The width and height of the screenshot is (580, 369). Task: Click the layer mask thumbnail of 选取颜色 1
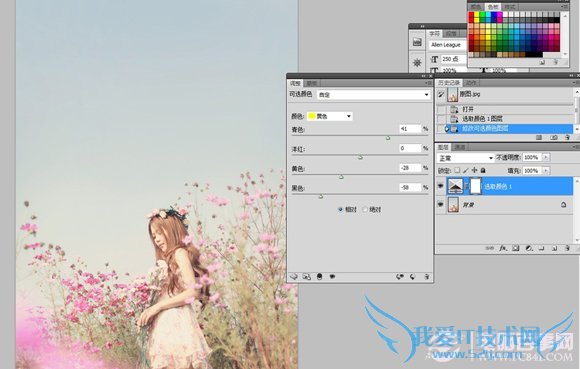point(476,186)
